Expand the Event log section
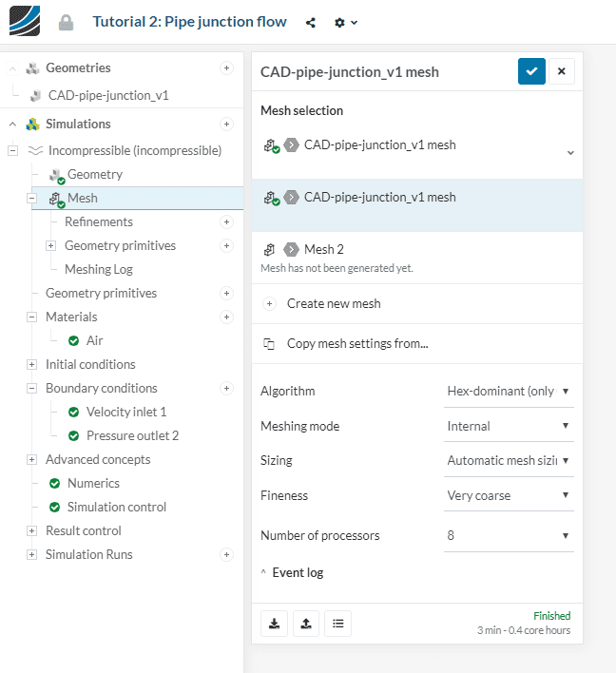The image size is (616, 673). 293,572
